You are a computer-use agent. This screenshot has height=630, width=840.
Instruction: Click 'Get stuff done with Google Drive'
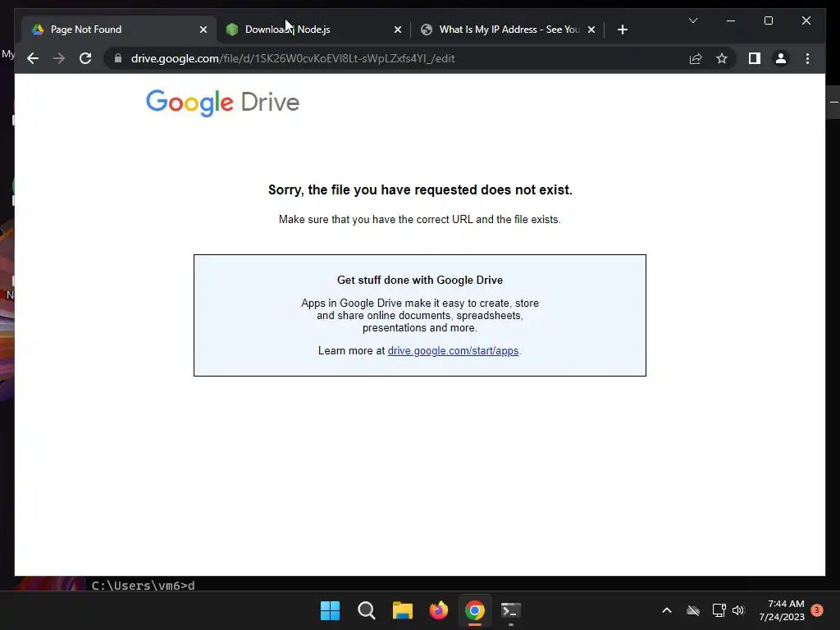click(x=420, y=281)
